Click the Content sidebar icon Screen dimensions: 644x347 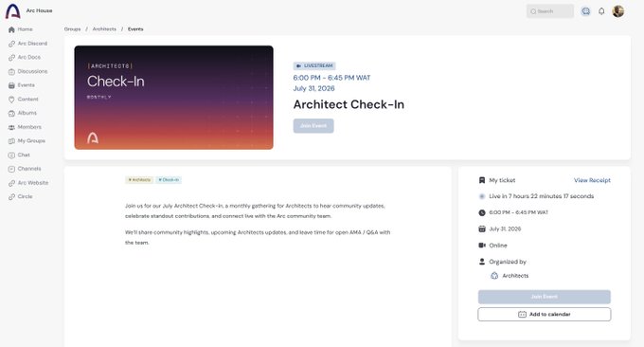11,100
